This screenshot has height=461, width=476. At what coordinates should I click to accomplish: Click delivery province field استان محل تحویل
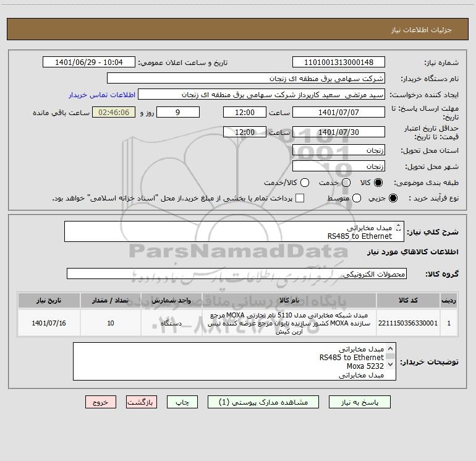point(339,150)
